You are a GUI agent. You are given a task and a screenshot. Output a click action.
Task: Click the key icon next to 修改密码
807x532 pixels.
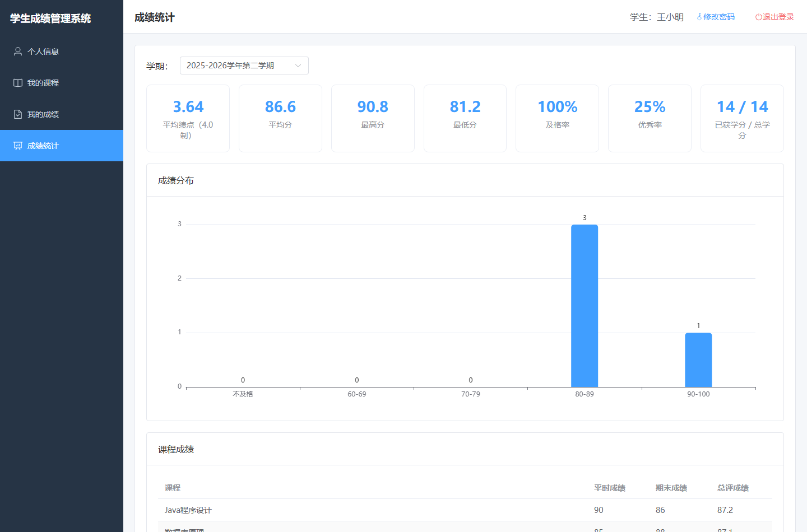point(699,17)
